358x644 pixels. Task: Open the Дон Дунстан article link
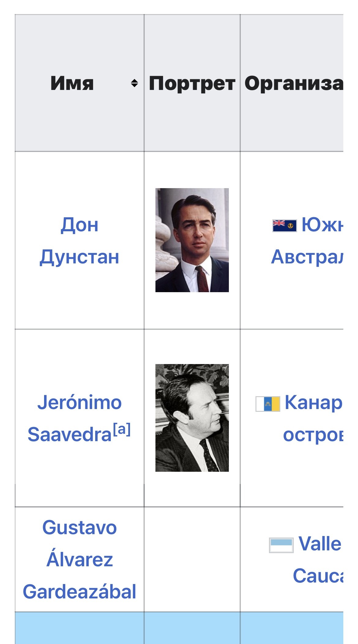pyautogui.click(x=80, y=240)
